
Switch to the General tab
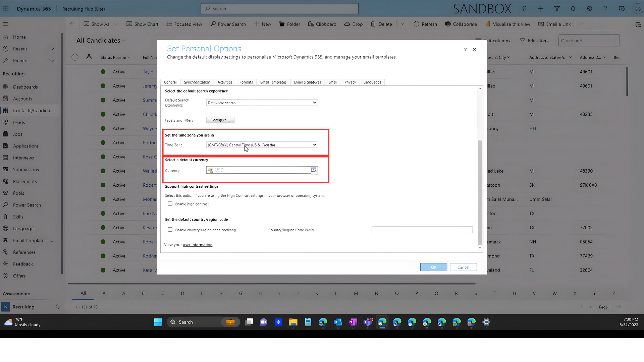click(x=170, y=82)
